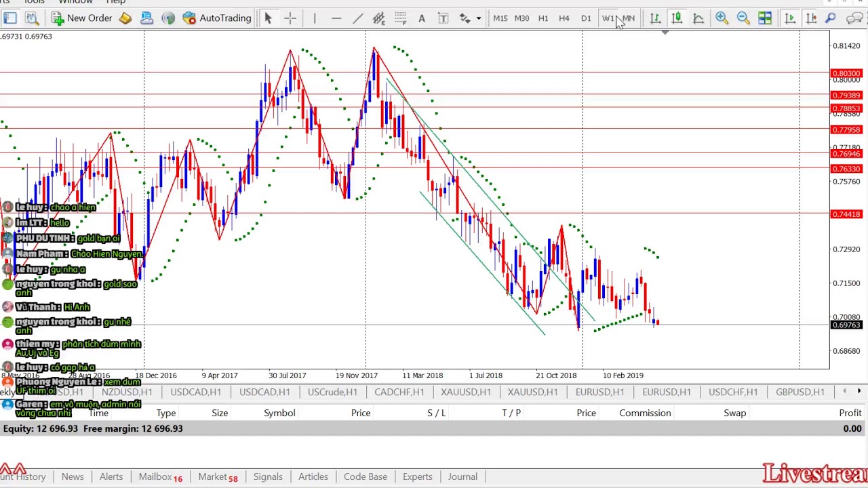The image size is (868, 488).
Task: Switch chart to D1 timeframe
Action: (x=586, y=18)
